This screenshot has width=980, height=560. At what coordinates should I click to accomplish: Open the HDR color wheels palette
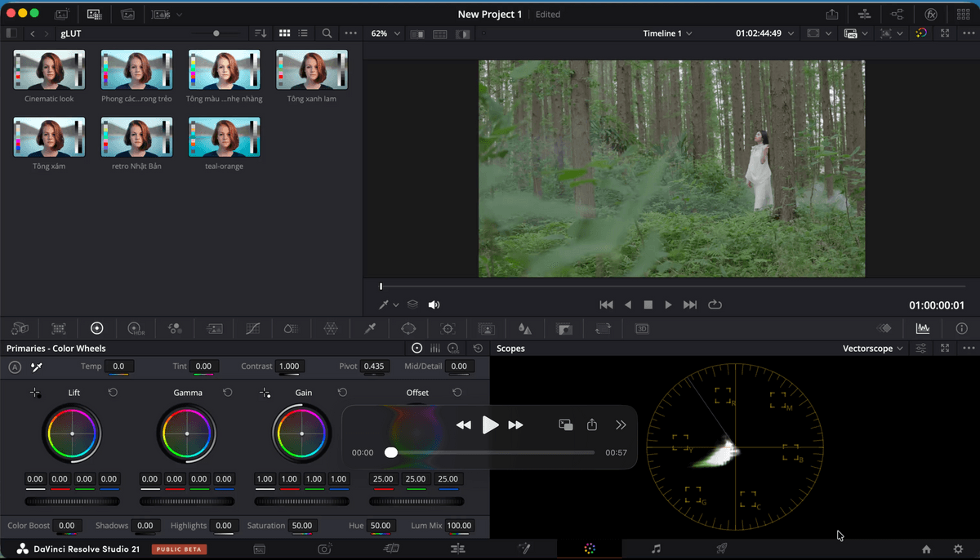[136, 328]
